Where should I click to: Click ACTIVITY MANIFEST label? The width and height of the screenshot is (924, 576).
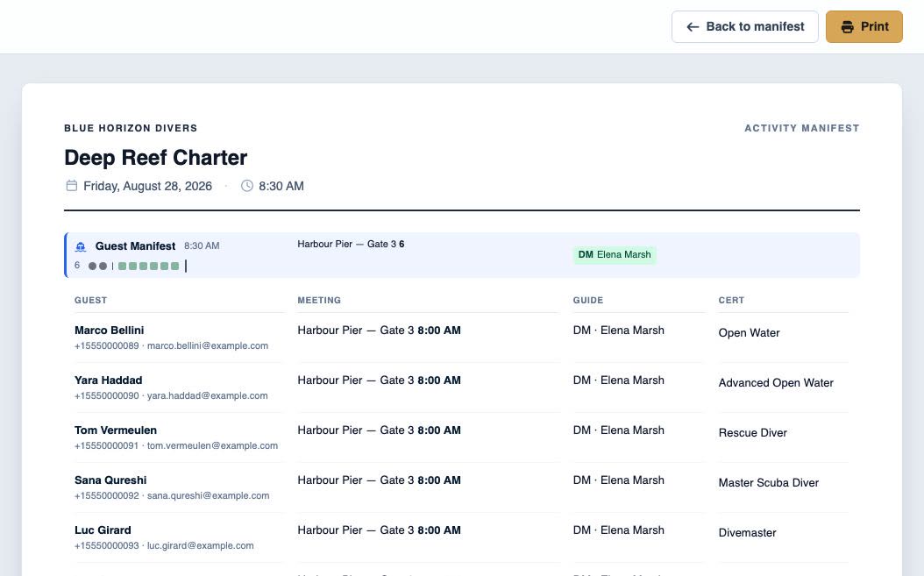[x=801, y=128]
